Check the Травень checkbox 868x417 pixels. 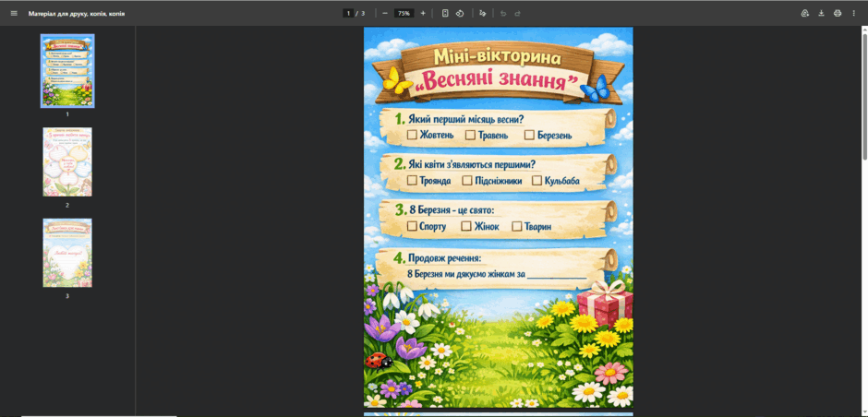coord(470,135)
